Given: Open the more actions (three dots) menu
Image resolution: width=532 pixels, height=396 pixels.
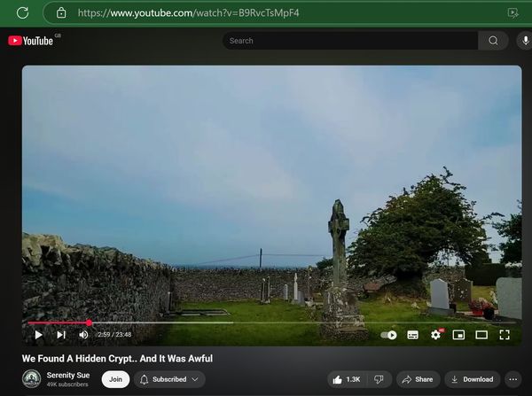Looking at the screenshot, I should [x=513, y=379].
